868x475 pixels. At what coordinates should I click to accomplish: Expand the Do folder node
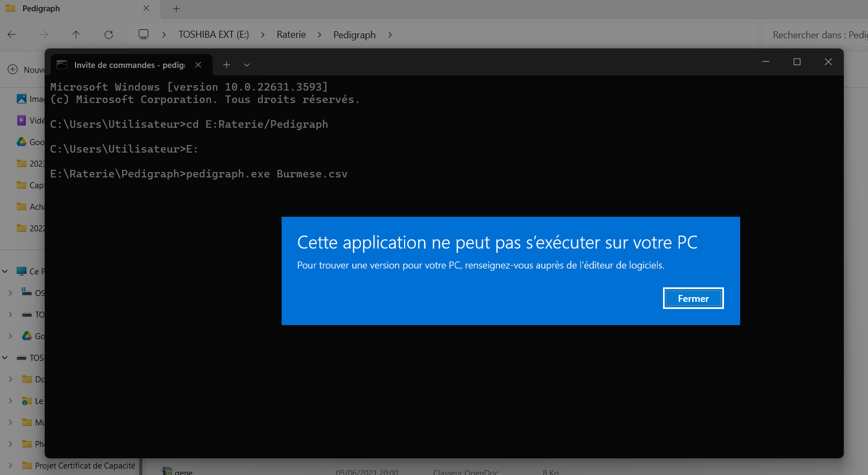coord(10,379)
